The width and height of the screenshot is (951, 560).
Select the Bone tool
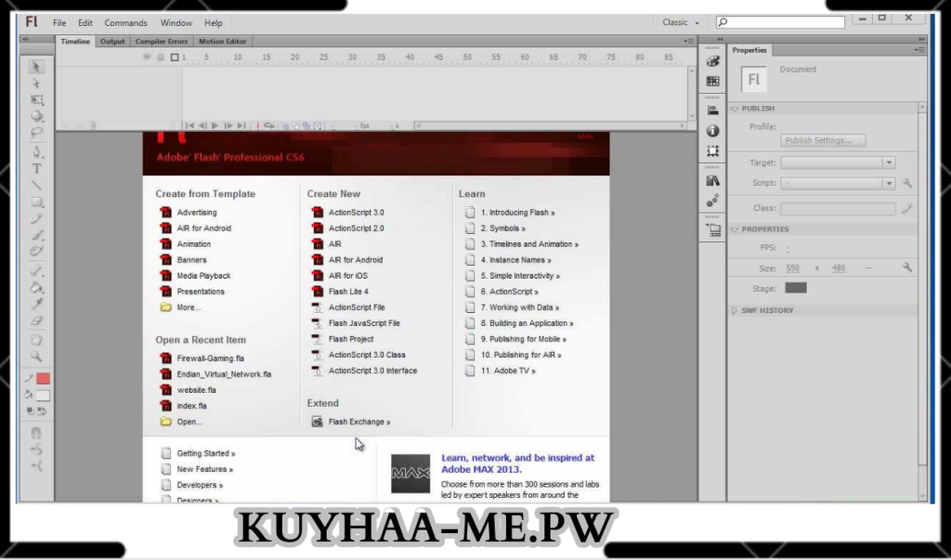coord(36,270)
